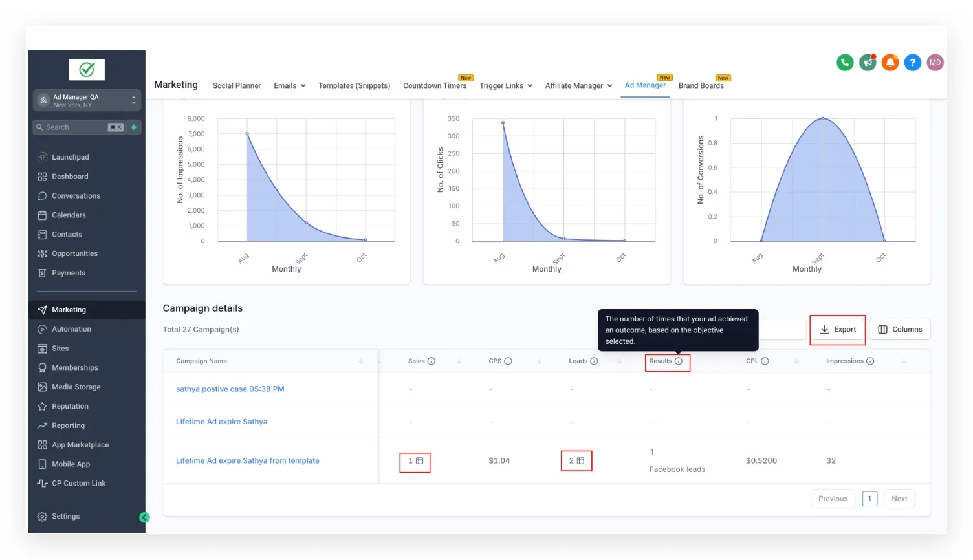Click the table icon next to Leads value 2
973x560 pixels.
point(581,461)
